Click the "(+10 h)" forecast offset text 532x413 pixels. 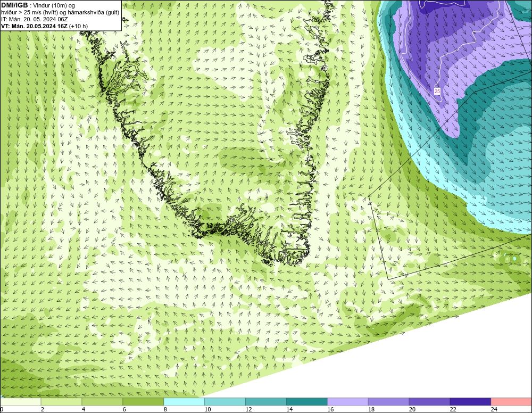tap(78, 26)
